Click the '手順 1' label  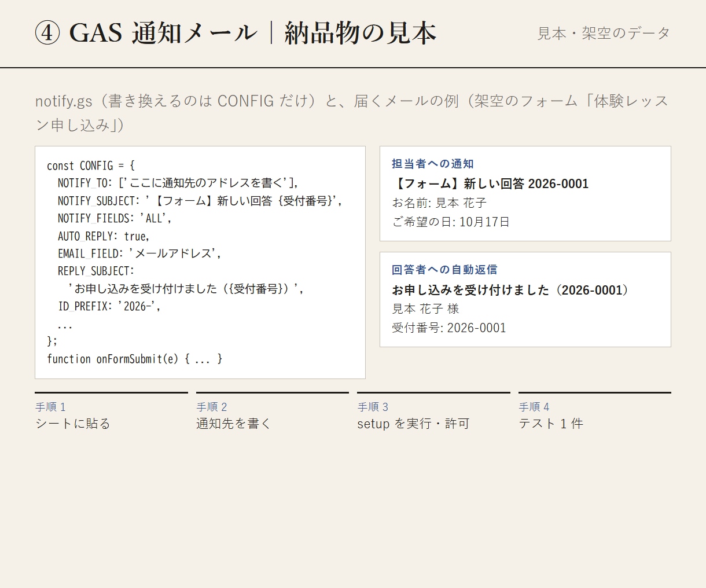(x=50, y=407)
